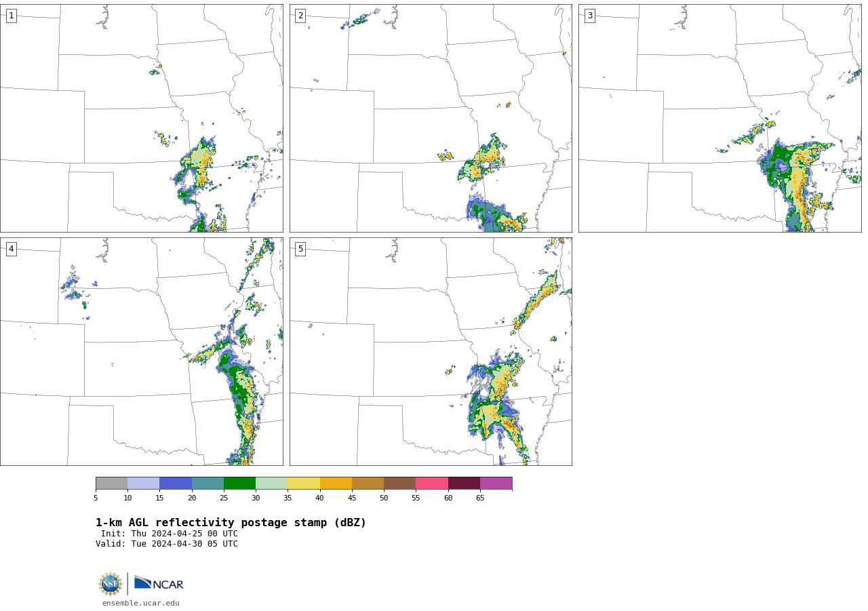Click the number 2 panel label
Screen dimensions: 868x611
click(300, 16)
